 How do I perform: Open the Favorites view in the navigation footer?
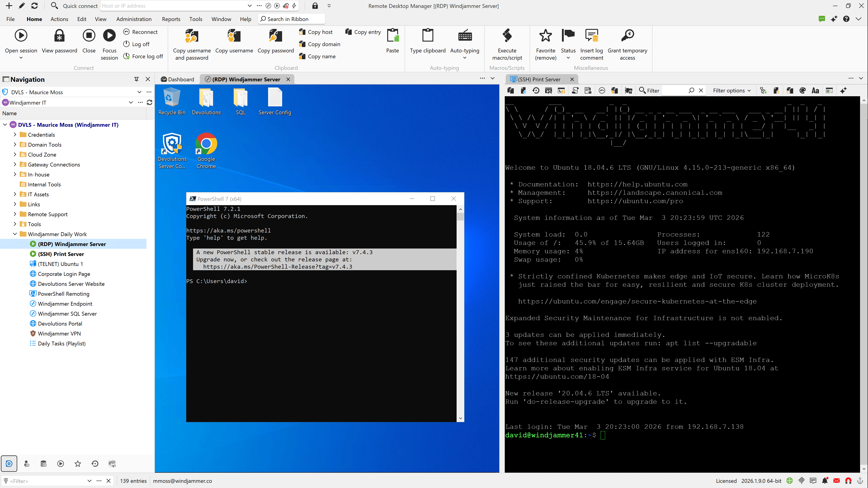coord(78,463)
